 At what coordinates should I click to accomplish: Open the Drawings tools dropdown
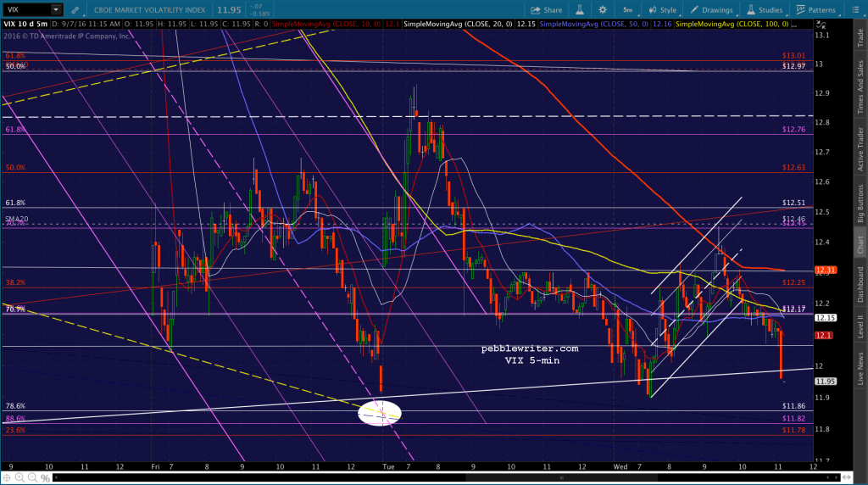click(x=712, y=10)
